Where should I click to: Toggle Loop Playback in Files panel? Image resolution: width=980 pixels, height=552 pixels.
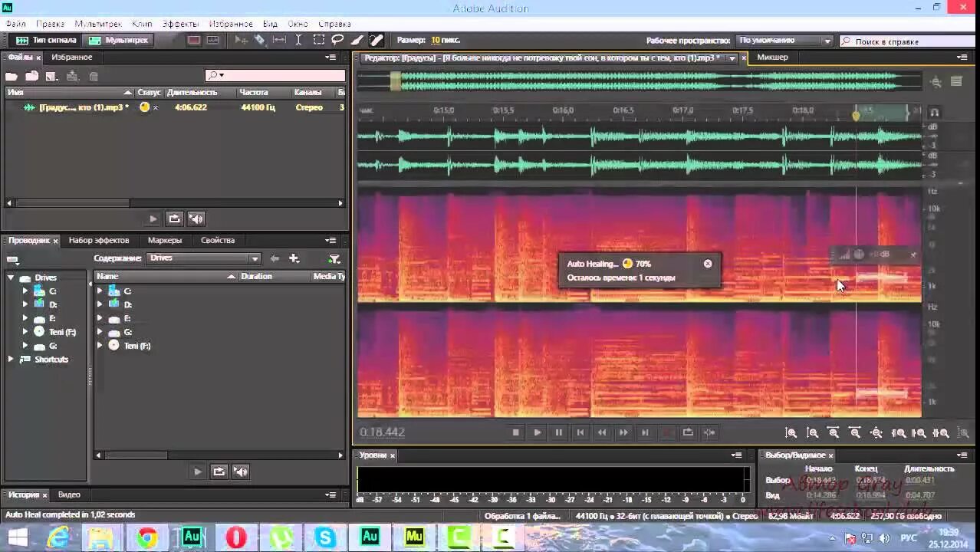[175, 219]
